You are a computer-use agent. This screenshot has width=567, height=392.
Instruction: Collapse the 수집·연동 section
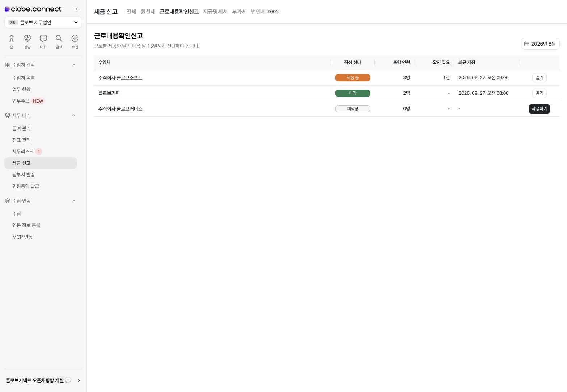point(74,201)
